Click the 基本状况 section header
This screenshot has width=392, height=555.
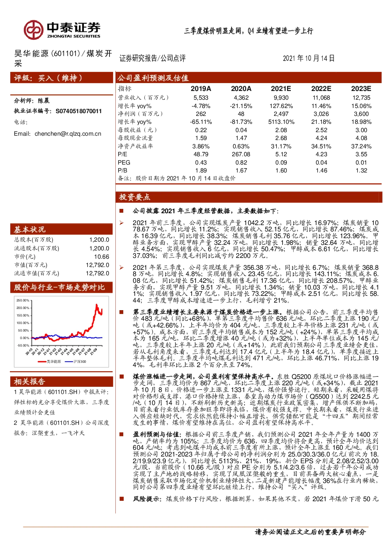[x=62, y=229]
